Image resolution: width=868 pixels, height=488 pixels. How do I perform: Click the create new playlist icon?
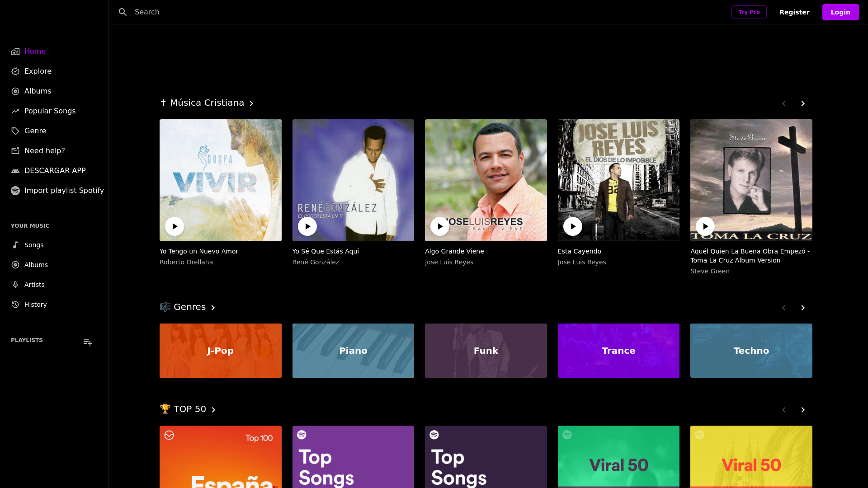pos(88,343)
